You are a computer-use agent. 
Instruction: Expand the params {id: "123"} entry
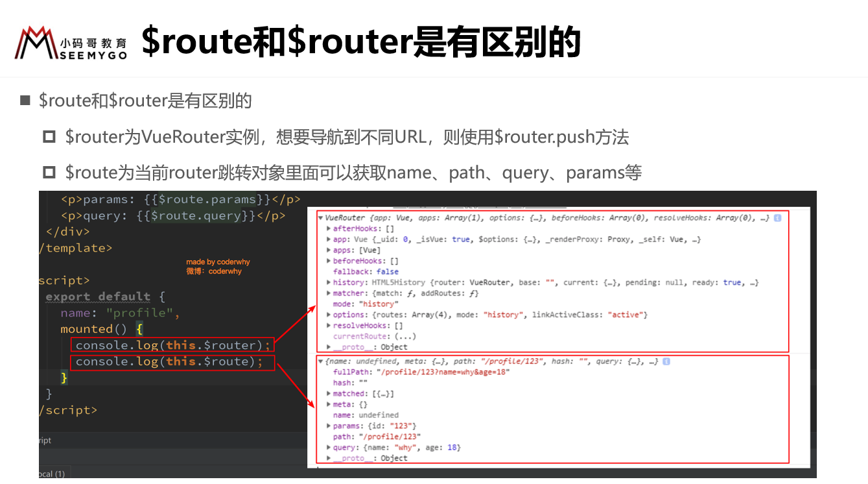[x=329, y=426]
